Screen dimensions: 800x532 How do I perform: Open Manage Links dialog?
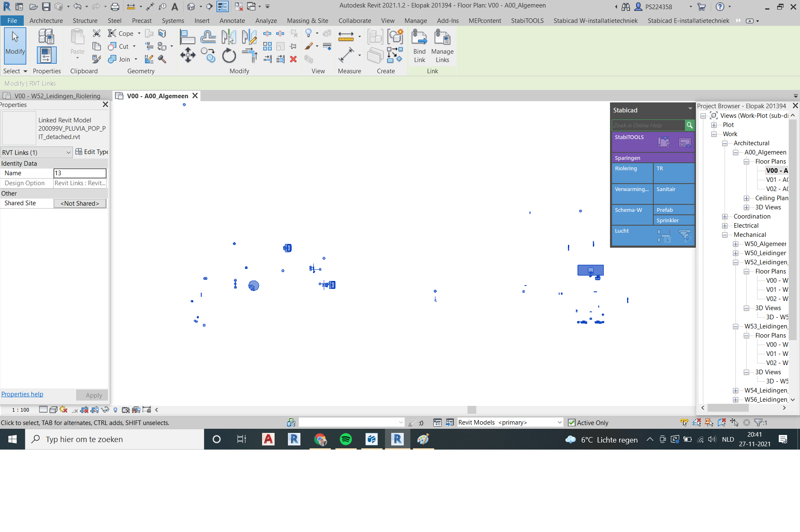[x=442, y=46]
